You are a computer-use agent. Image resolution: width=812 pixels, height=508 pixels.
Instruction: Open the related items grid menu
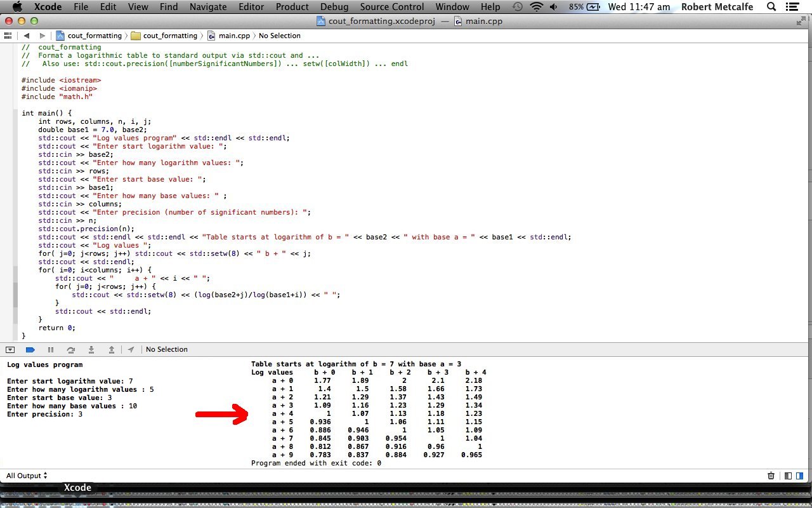tap(8, 36)
